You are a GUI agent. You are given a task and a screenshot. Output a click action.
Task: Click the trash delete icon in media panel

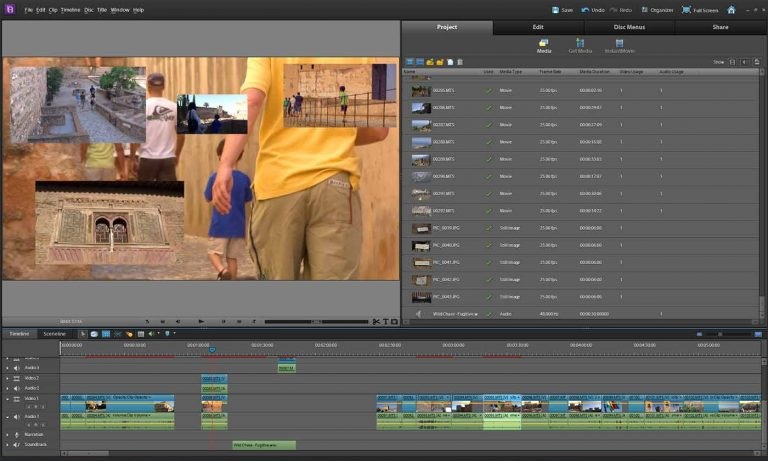coord(460,62)
